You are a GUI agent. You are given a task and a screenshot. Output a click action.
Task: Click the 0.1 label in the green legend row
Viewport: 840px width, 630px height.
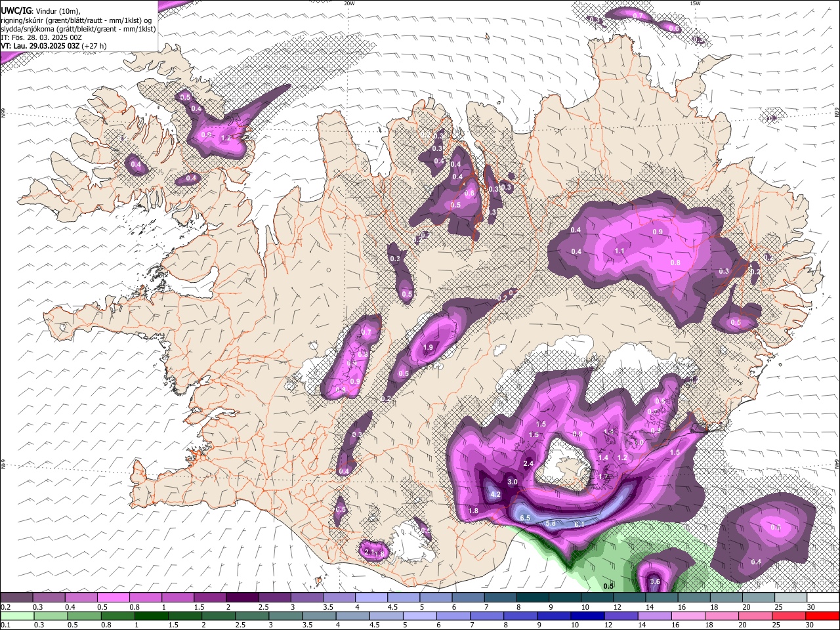[5, 625]
